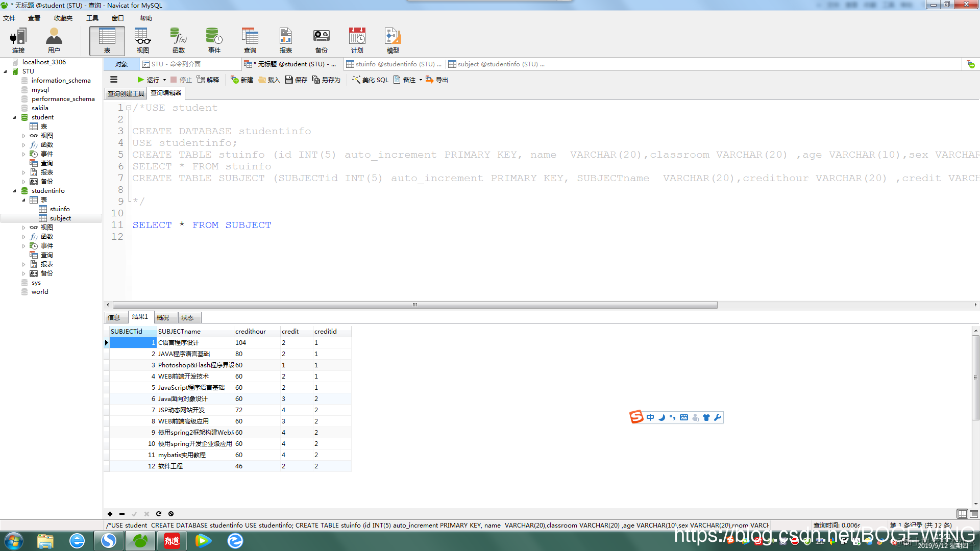Screen dimensions: 980x551
Task: Switch result pane to grid view
Action: [962, 514]
